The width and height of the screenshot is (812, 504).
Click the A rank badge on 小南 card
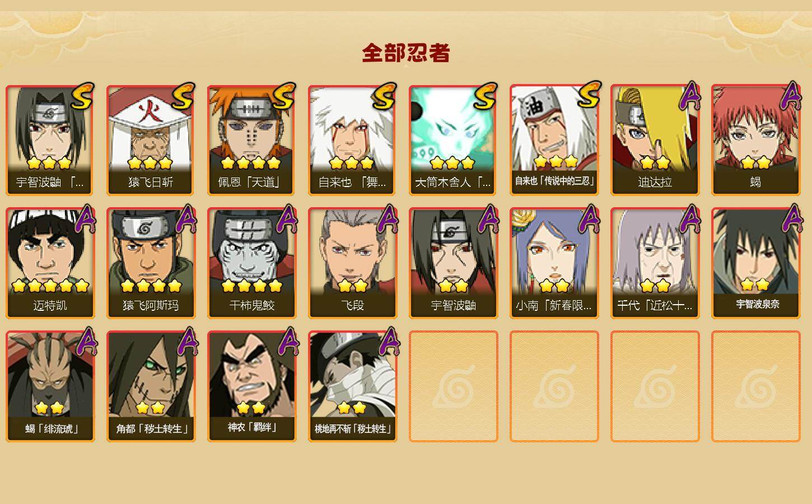tap(588, 218)
